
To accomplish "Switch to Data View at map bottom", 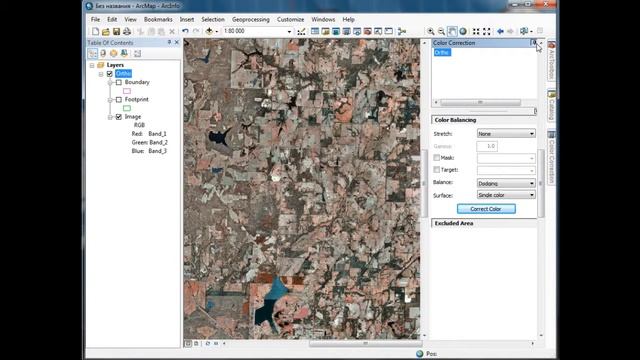I will coord(188,344).
